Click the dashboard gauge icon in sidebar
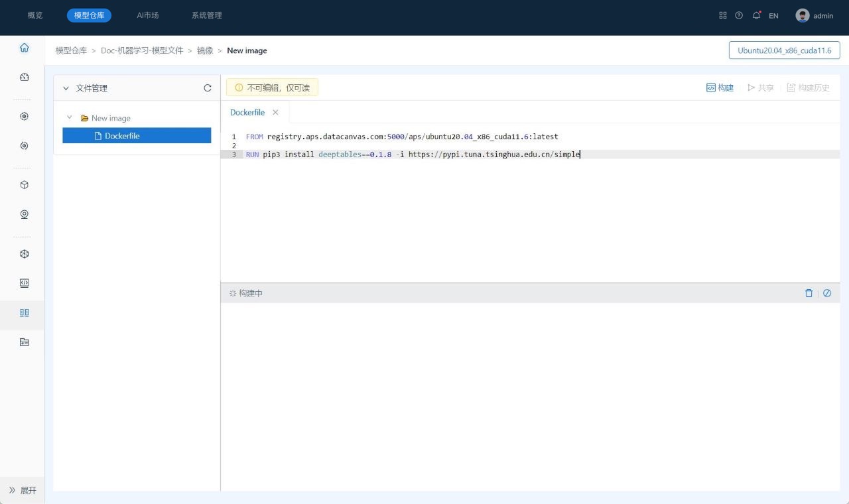The width and height of the screenshot is (849, 504). click(x=25, y=78)
